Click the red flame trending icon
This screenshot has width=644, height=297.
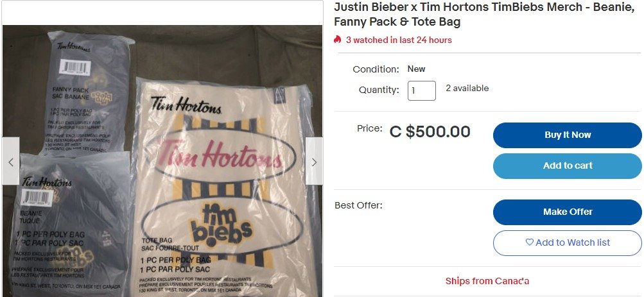(x=337, y=40)
